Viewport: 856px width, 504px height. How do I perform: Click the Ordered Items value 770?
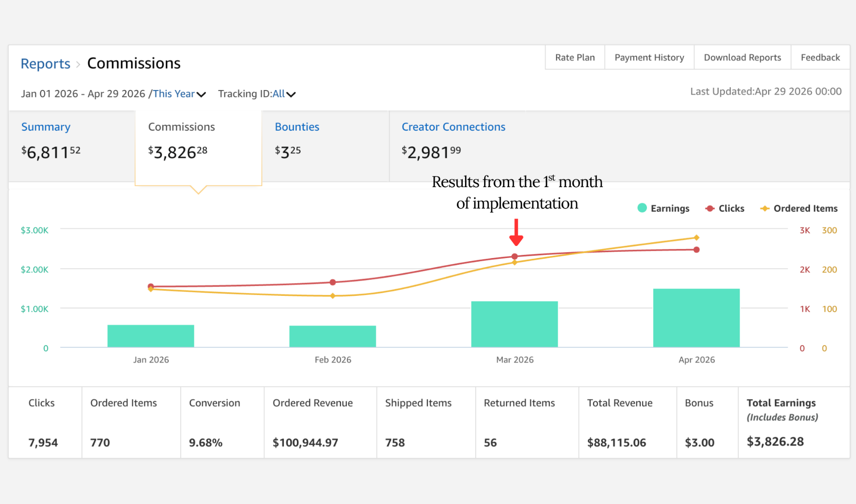[x=100, y=443]
